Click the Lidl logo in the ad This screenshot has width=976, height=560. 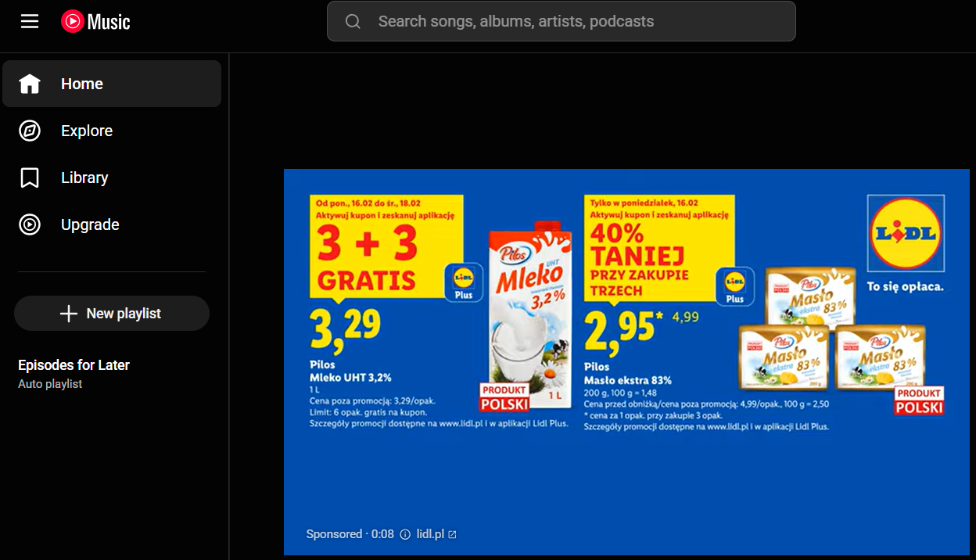tap(906, 233)
